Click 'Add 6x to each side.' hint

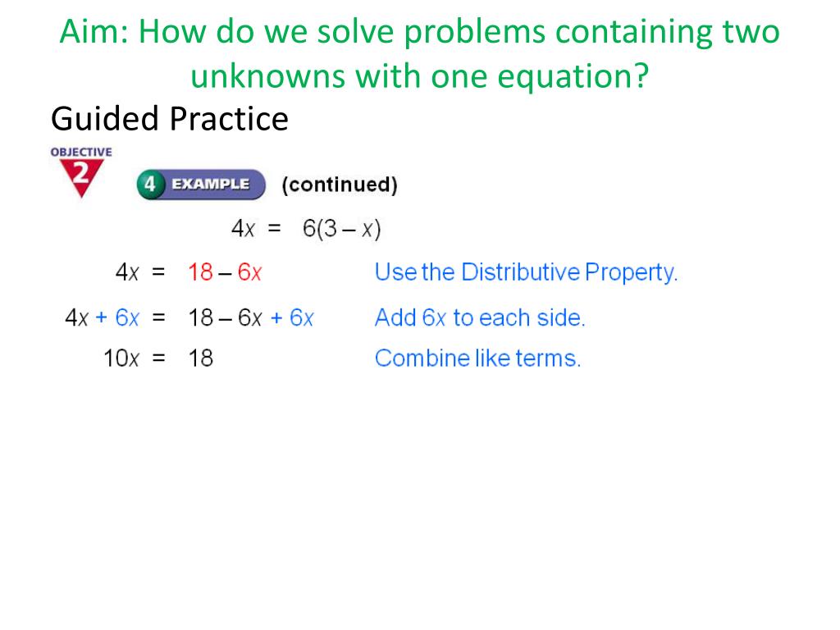pos(480,317)
